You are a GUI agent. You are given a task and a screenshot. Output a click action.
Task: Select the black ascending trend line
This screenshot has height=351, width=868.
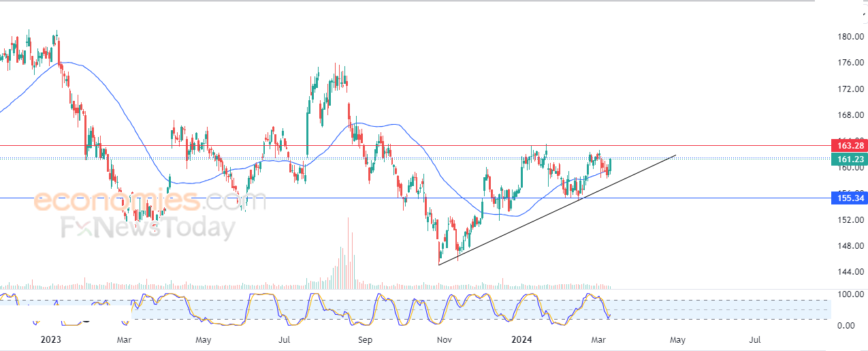[557, 210]
